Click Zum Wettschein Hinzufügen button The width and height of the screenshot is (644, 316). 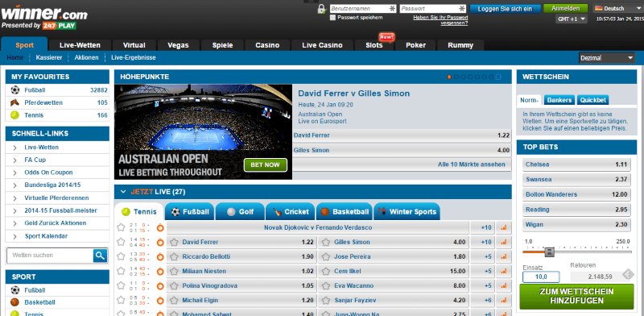pos(576,297)
